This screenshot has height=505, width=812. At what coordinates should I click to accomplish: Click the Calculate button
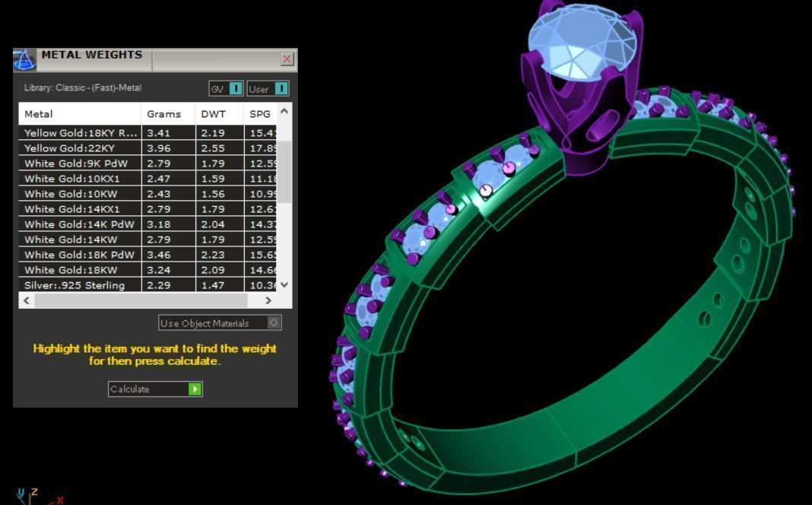point(155,389)
